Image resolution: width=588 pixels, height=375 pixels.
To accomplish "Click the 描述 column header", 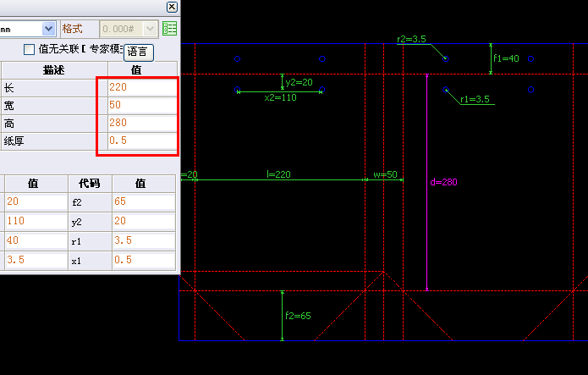I will tap(53, 69).
